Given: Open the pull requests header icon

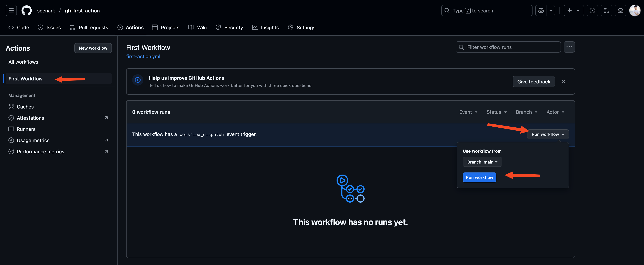Looking at the screenshot, I should [x=606, y=11].
